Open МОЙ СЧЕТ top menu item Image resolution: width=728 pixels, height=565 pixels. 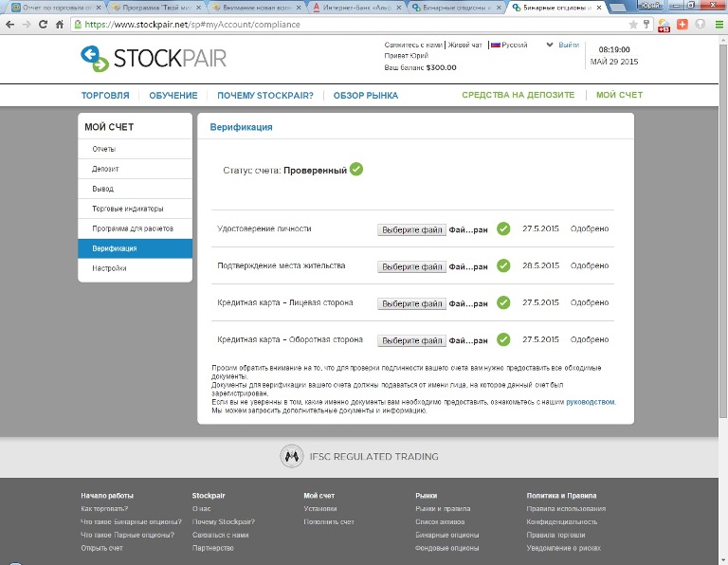[619, 95]
